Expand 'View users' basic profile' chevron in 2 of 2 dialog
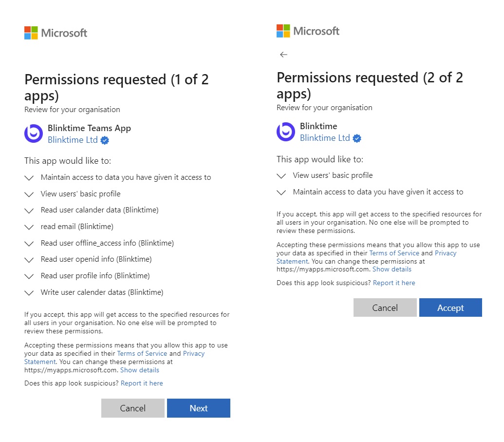 click(281, 176)
